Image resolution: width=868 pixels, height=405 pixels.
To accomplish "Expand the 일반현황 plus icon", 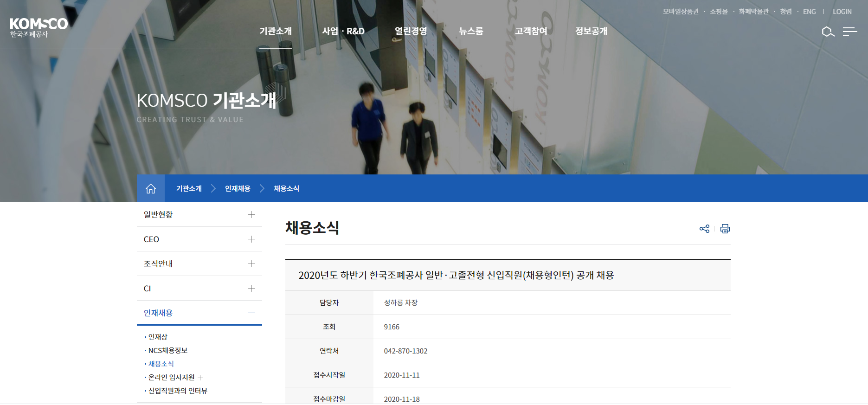I will (251, 214).
